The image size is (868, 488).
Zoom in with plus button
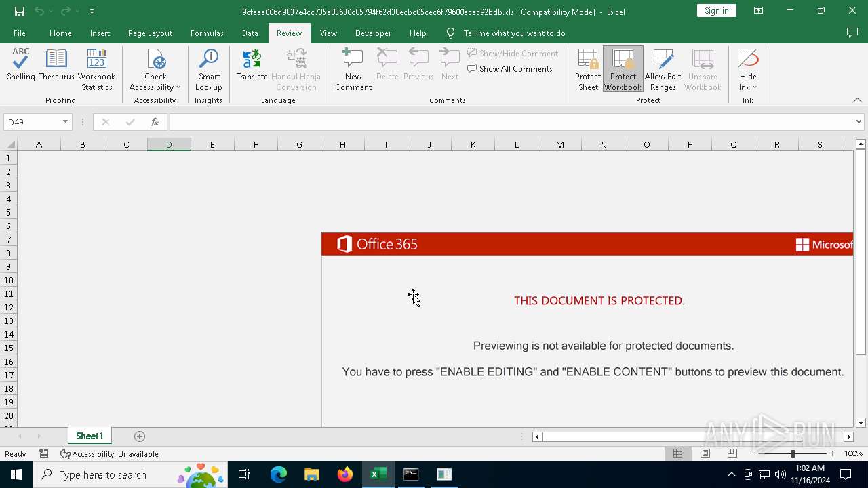[x=832, y=453]
